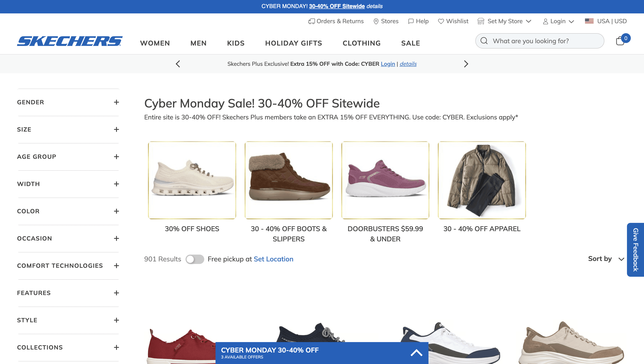Click the Wishlist heart icon
The image size is (644, 364).
tap(441, 21)
